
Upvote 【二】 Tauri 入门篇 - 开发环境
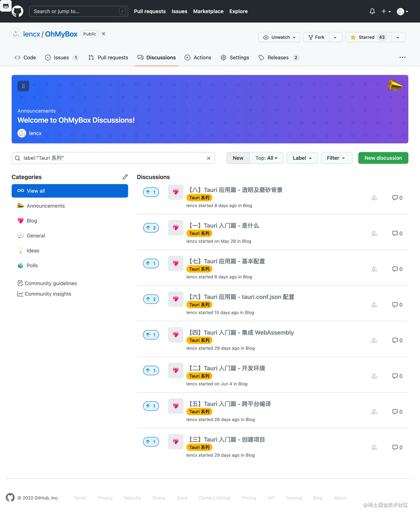(x=151, y=370)
